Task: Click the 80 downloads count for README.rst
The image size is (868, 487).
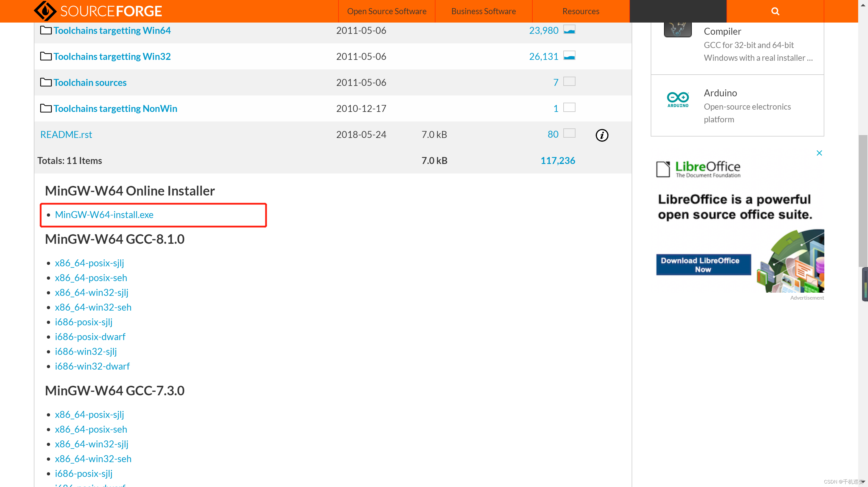Action: click(x=553, y=134)
